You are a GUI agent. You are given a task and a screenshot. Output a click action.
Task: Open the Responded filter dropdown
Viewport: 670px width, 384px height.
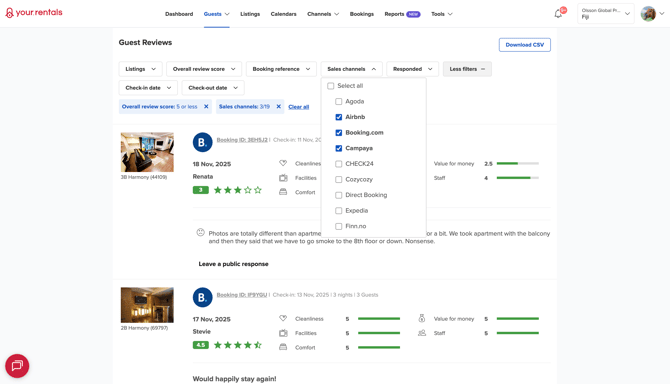pos(412,69)
